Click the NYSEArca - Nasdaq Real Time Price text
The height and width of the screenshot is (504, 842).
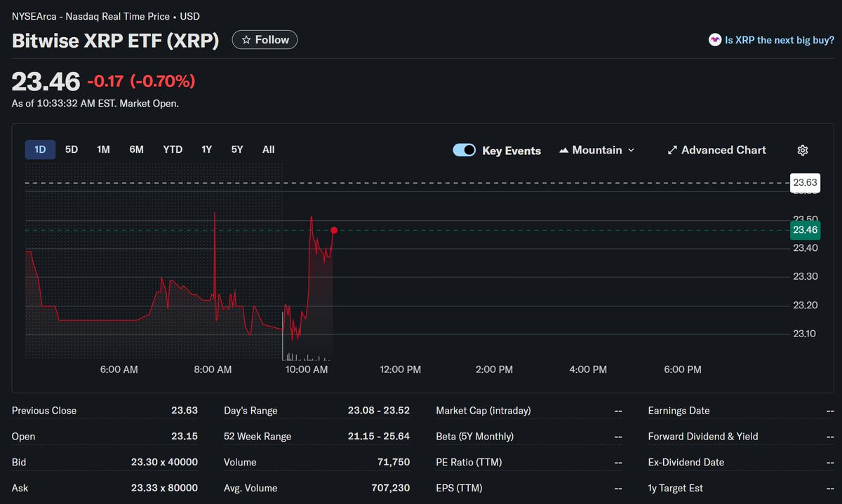tap(91, 16)
